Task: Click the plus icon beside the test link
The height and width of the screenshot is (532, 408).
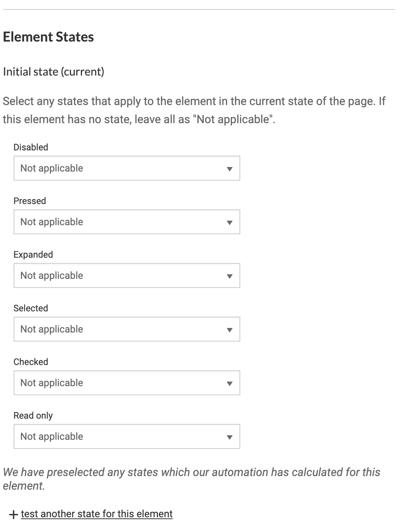Action: (x=14, y=514)
